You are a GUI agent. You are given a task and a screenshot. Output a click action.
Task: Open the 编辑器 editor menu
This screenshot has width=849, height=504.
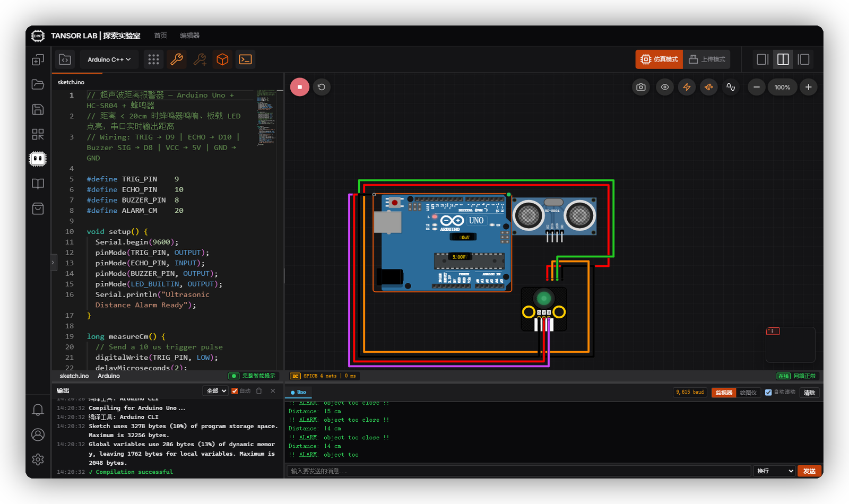click(189, 36)
